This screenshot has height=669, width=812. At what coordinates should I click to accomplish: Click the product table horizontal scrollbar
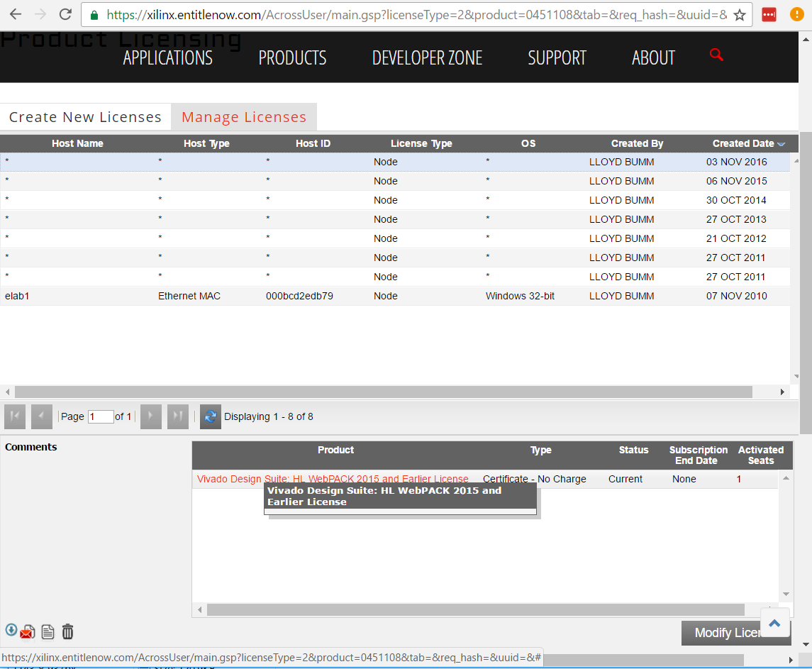(x=475, y=610)
